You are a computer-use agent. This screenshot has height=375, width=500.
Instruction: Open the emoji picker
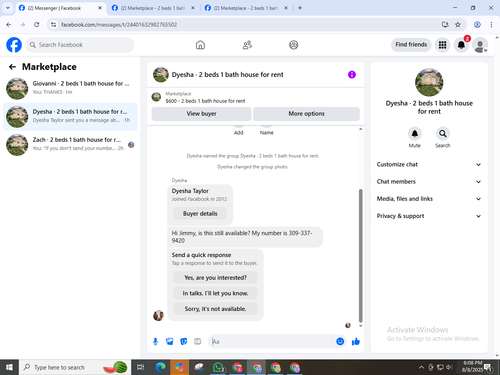(340, 341)
